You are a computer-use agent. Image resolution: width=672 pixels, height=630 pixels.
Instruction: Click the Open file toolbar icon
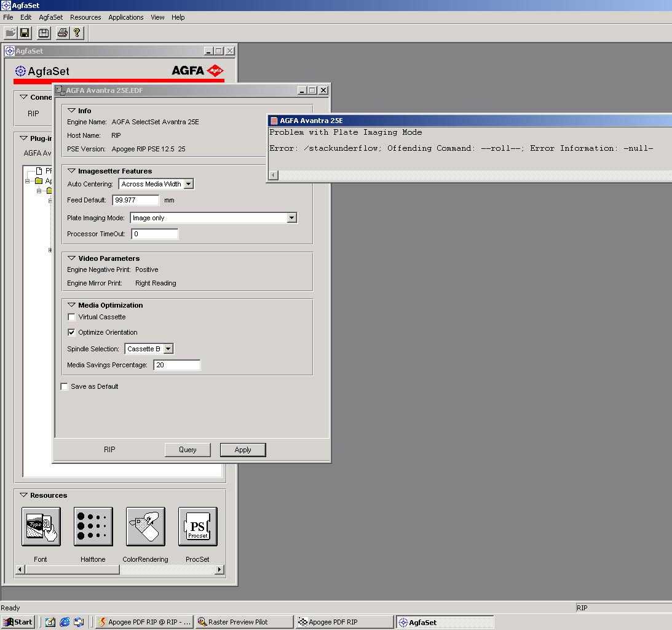click(x=10, y=33)
